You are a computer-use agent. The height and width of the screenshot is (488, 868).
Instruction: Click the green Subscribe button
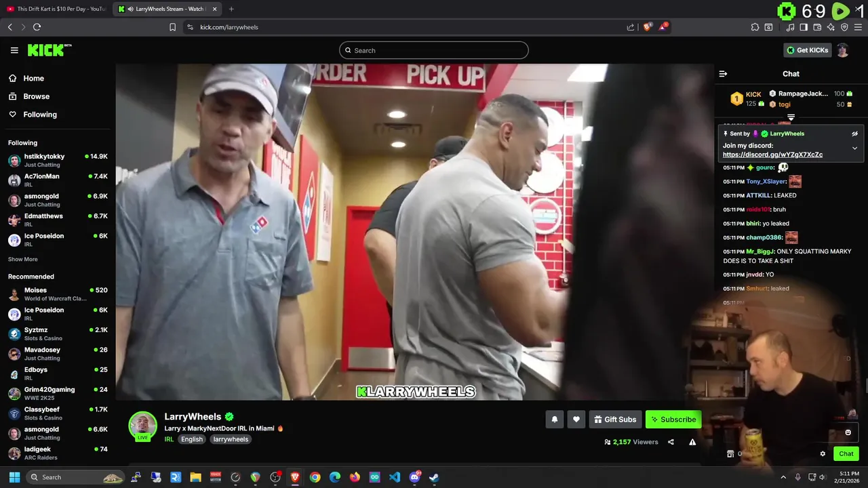673,420
